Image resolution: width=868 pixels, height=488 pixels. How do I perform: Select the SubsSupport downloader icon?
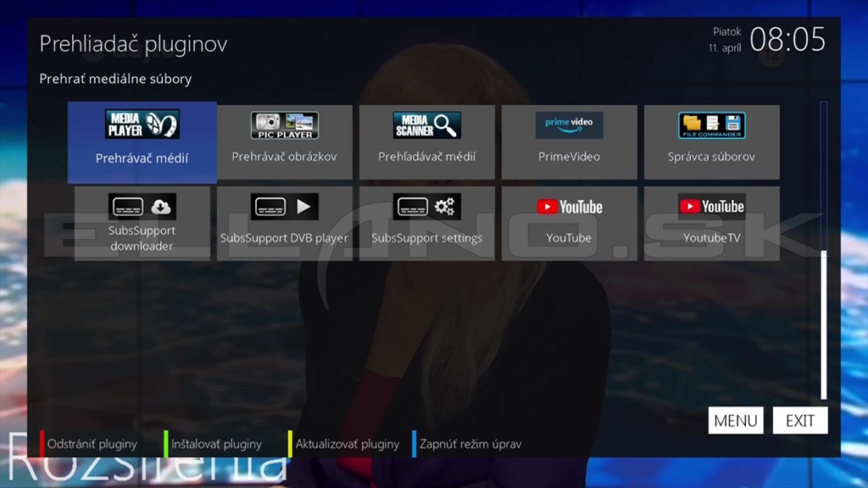(x=142, y=207)
